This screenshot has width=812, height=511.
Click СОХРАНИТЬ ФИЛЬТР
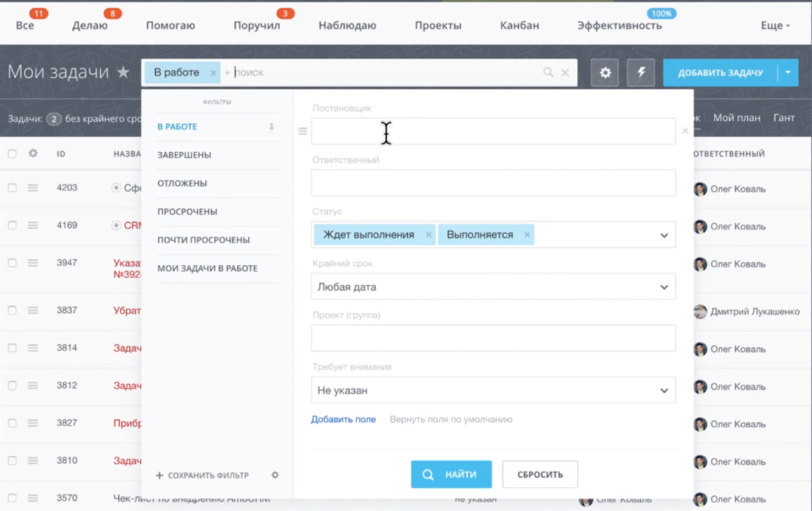(x=203, y=475)
